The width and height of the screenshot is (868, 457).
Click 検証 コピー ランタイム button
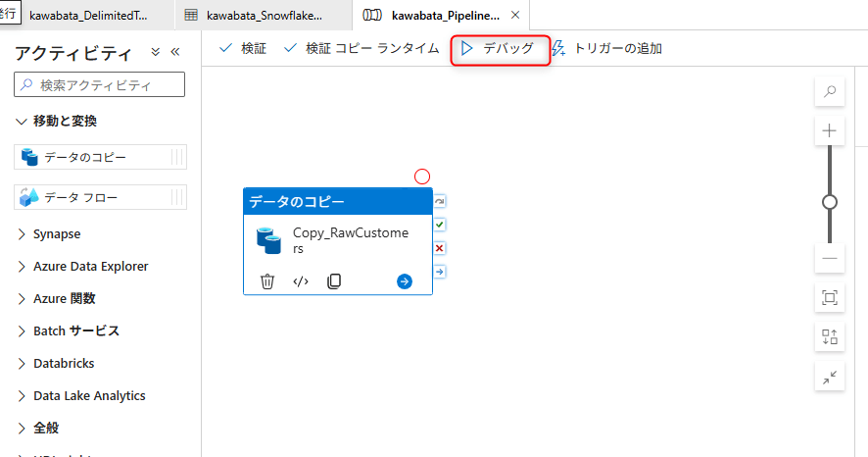click(x=362, y=49)
